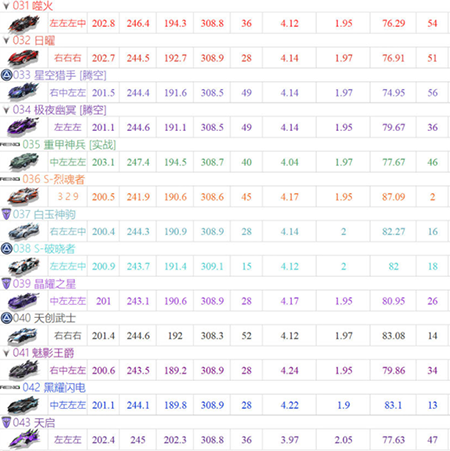This screenshot has width=450, height=451.
Task: Select the green 重甲神兵 car thumbnail
Action: point(23,162)
